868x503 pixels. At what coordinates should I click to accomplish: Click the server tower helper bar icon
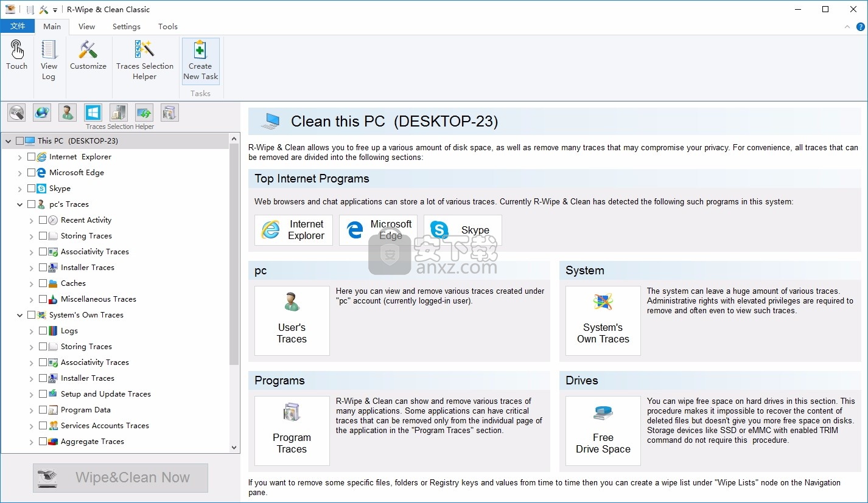[119, 113]
